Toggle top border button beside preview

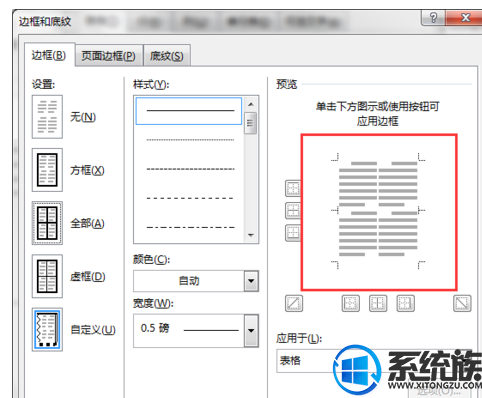pos(293,189)
